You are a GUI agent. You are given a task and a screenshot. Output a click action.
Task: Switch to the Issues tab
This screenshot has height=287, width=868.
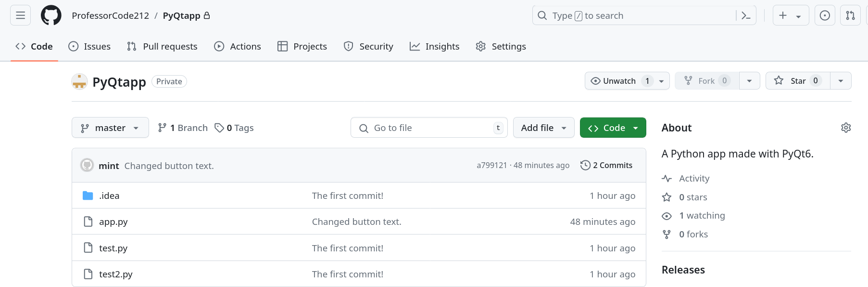tap(89, 46)
